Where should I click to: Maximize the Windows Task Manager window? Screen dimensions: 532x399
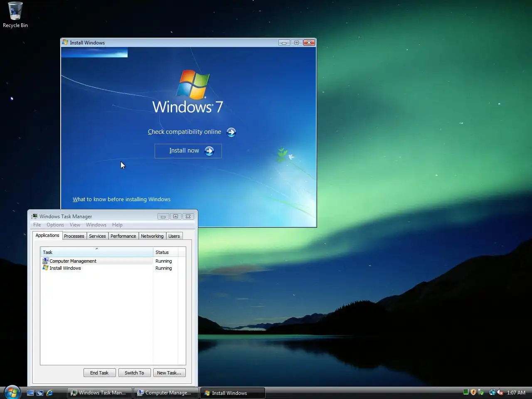click(x=175, y=216)
